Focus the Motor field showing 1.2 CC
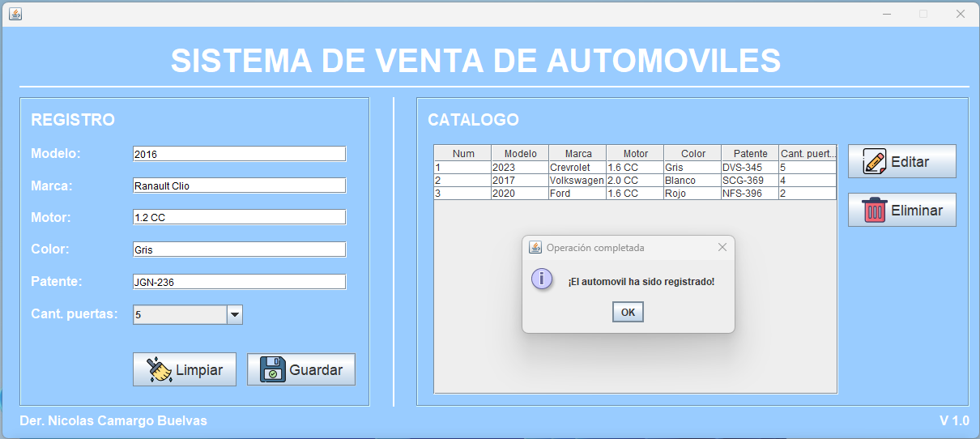 (239, 217)
